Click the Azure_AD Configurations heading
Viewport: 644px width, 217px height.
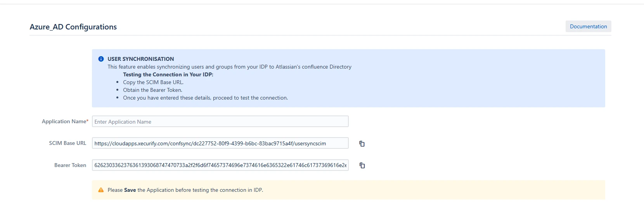[73, 27]
